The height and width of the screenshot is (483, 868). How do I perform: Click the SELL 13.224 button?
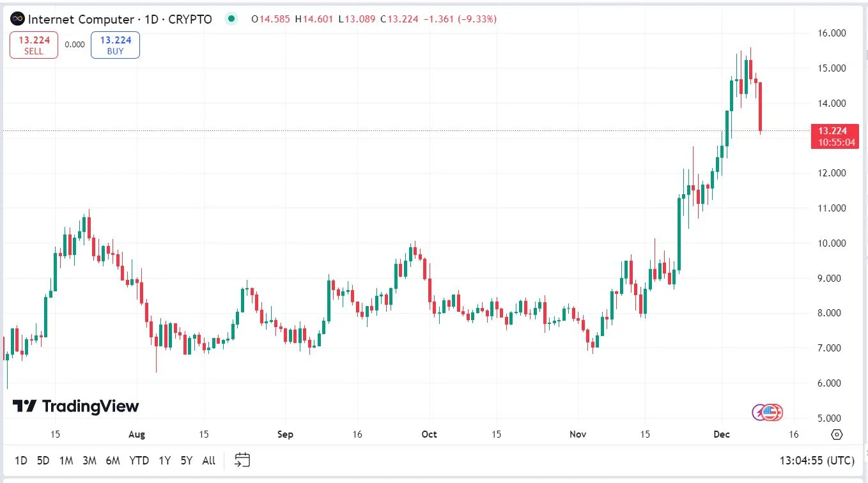pyautogui.click(x=34, y=45)
